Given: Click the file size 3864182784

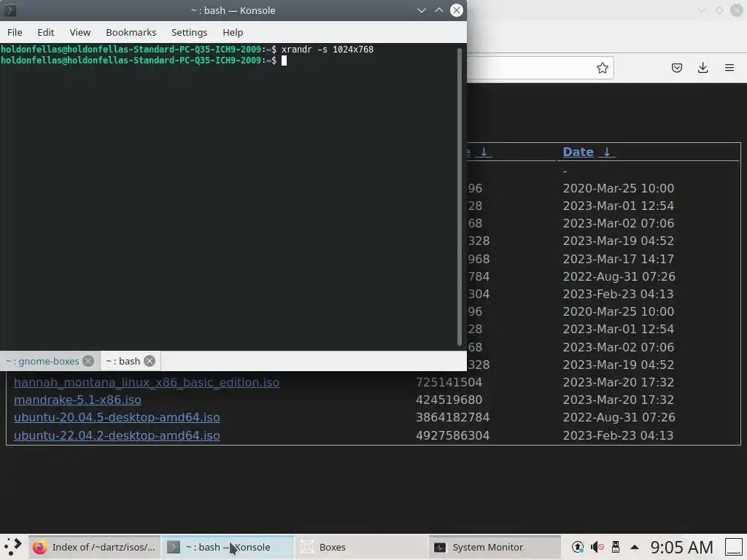Looking at the screenshot, I should [452, 418].
